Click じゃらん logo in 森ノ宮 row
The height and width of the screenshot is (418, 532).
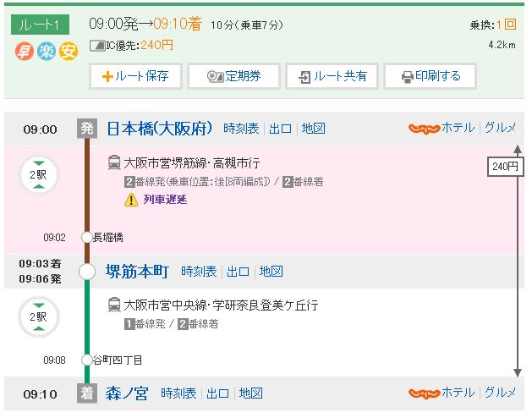point(424,393)
